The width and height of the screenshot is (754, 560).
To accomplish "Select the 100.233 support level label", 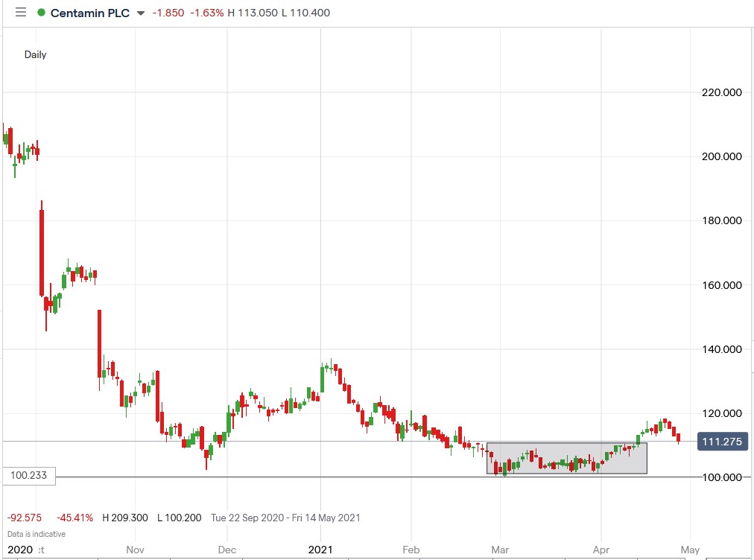I will click(x=31, y=475).
